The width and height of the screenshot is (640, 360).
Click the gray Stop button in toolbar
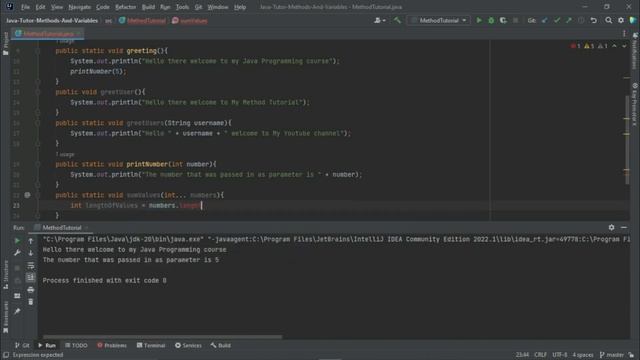coord(516,20)
